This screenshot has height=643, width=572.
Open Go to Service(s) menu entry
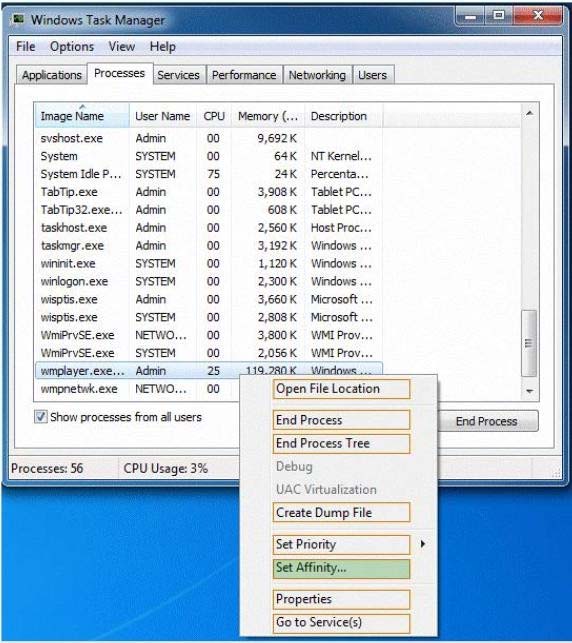(341, 622)
